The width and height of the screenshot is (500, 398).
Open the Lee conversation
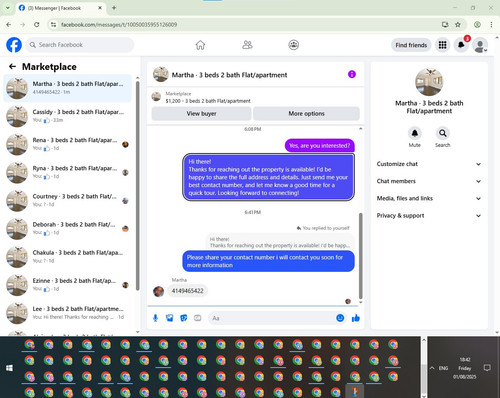pyautogui.click(x=68, y=313)
